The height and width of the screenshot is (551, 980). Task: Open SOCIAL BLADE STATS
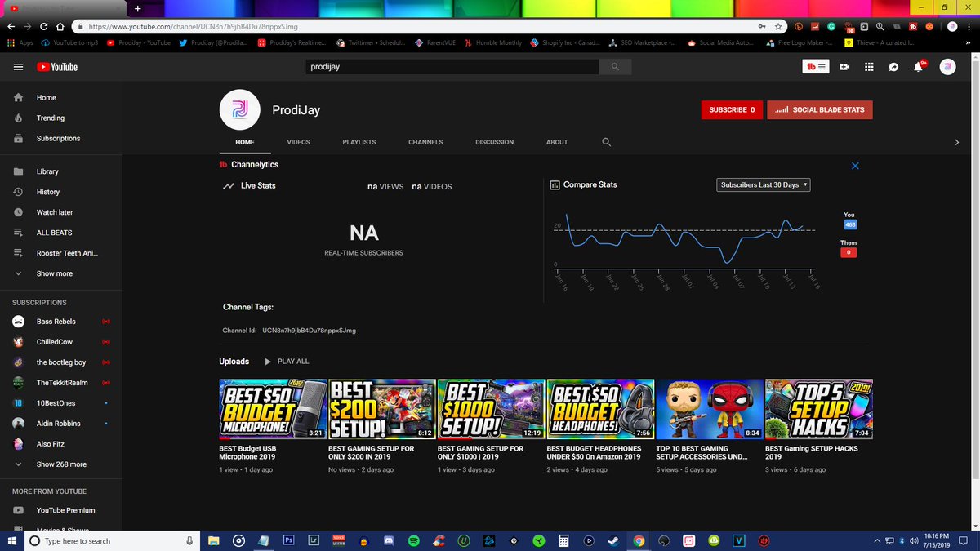click(x=820, y=109)
